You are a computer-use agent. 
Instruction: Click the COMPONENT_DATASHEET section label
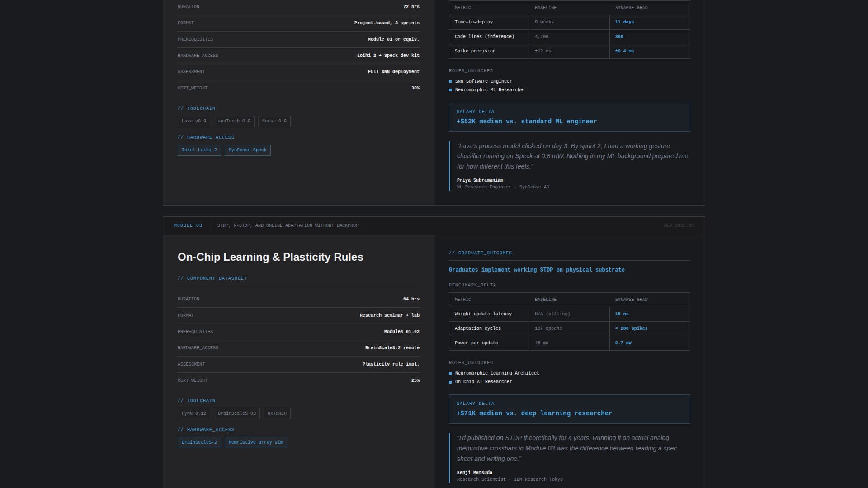coord(212,278)
